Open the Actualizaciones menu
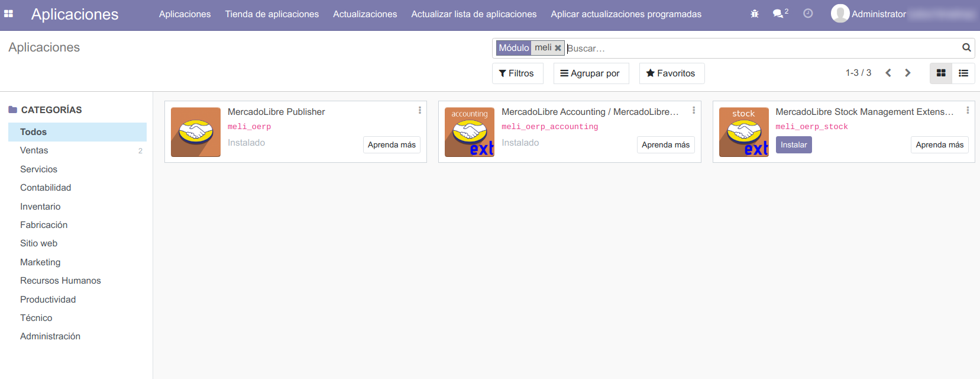The height and width of the screenshot is (379, 980). click(x=365, y=14)
